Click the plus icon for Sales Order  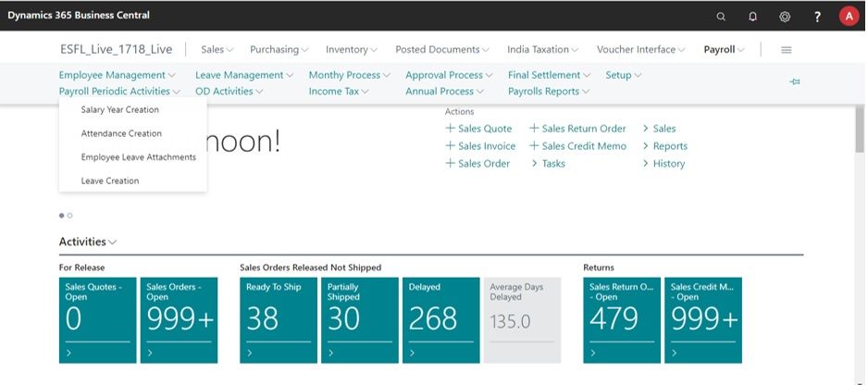click(x=450, y=164)
